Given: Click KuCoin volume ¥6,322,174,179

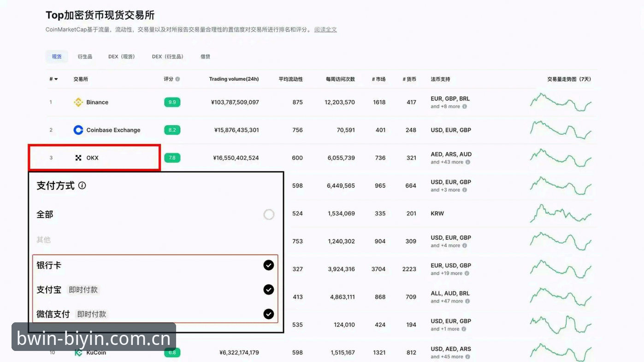Looking at the screenshot, I should pos(239,353).
